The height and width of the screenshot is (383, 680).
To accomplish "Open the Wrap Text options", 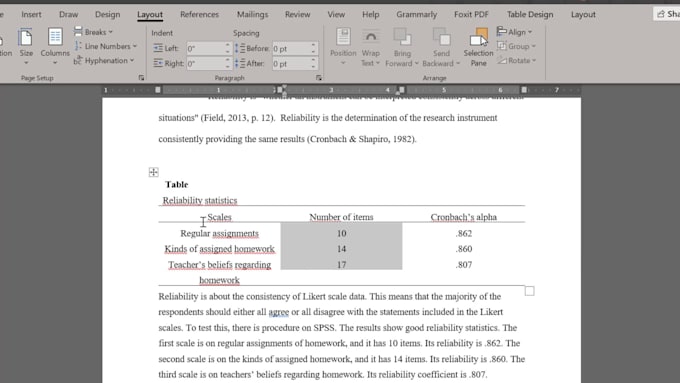I will pos(370,47).
